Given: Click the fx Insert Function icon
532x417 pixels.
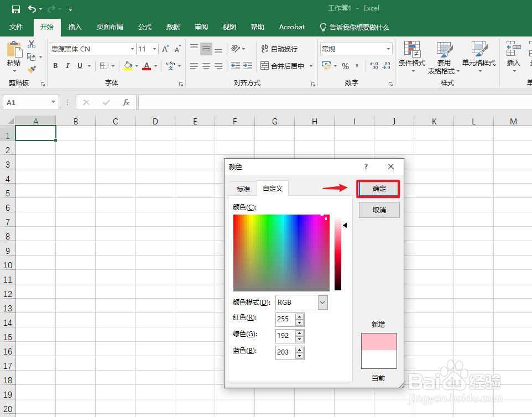Looking at the screenshot, I should pyautogui.click(x=126, y=102).
